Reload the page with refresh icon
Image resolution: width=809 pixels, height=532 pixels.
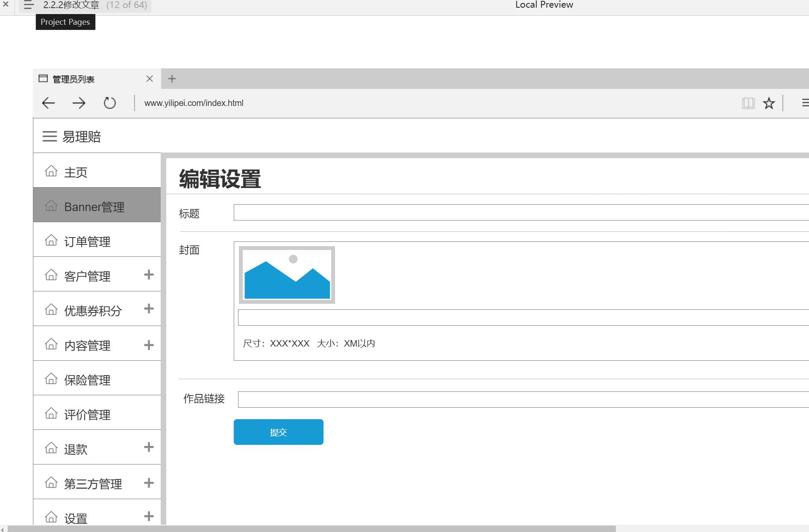pyautogui.click(x=110, y=103)
